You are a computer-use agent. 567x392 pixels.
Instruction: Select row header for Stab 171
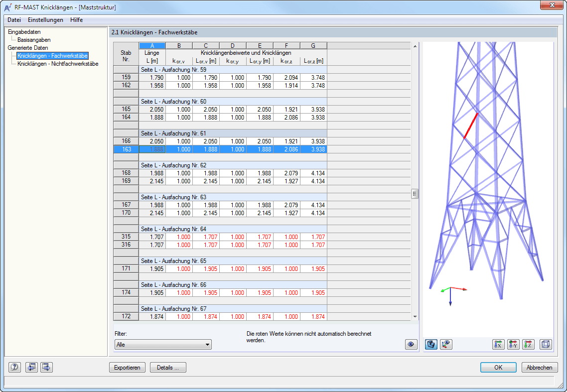(x=126, y=268)
